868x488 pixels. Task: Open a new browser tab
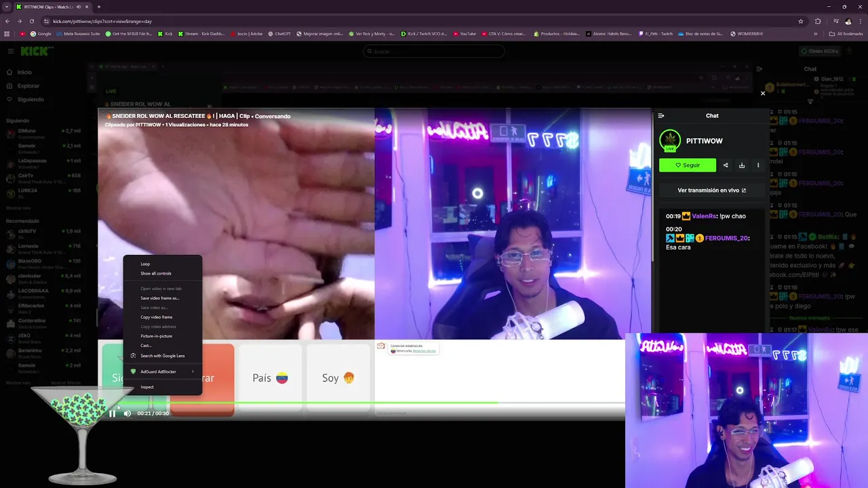(x=99, y=7)
